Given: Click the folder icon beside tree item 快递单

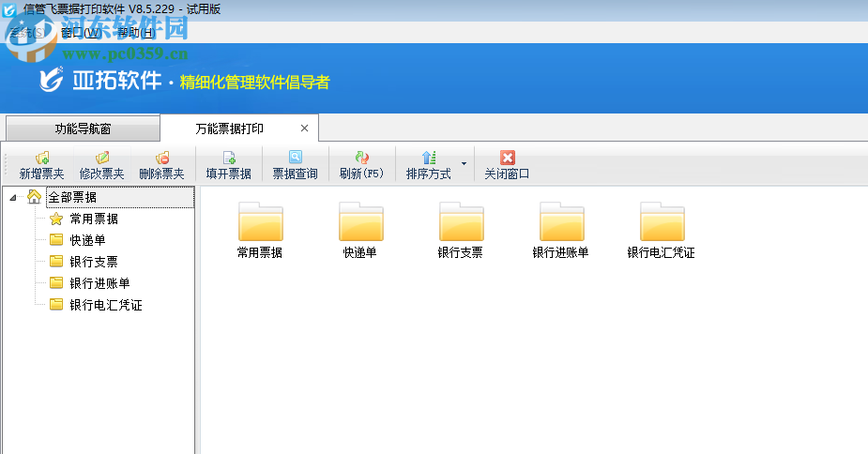Looking at the screenshot, I should (x=56, y=240).
